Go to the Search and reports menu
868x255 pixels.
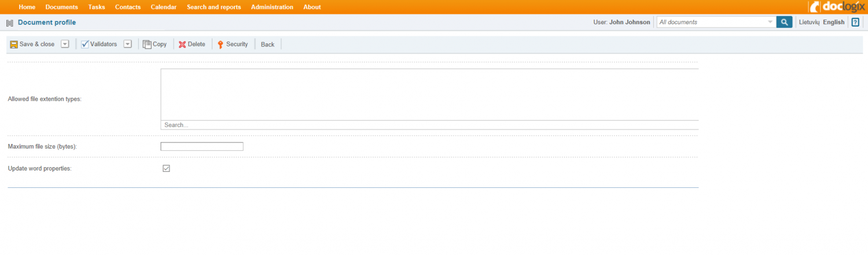pyautogui.click(x=214, y=7)
